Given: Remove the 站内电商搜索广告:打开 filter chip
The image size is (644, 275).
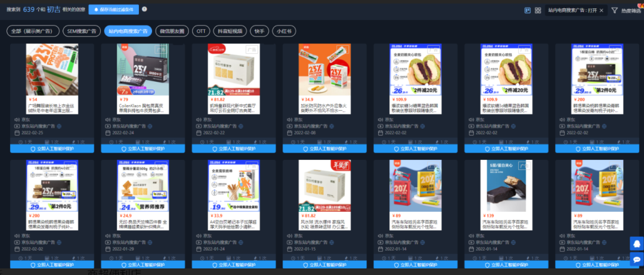Looking at the screenshot, I should (601, 10).
